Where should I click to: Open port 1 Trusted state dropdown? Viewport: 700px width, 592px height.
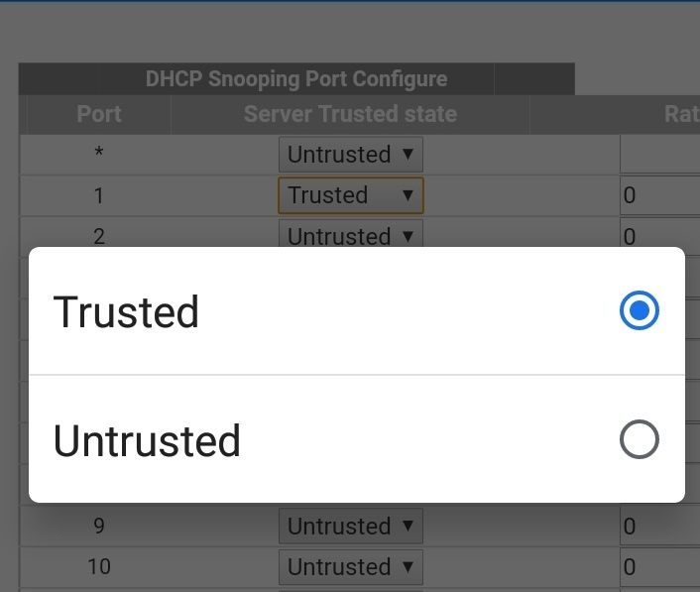(x=351, y=195)
